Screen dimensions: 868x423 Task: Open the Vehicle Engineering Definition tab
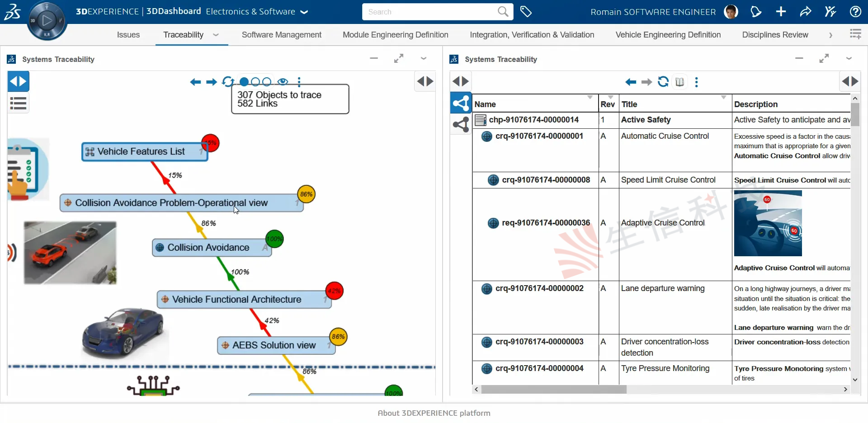pos(668,35)
